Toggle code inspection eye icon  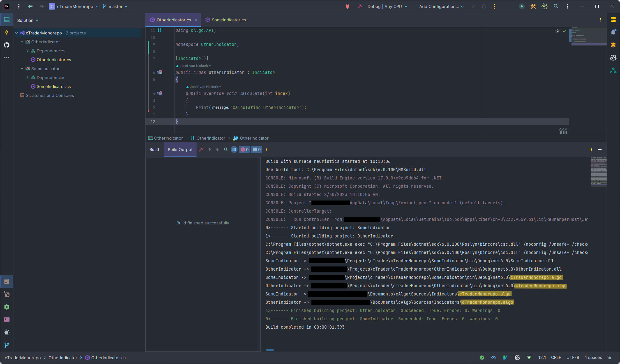tap(557, 31)
